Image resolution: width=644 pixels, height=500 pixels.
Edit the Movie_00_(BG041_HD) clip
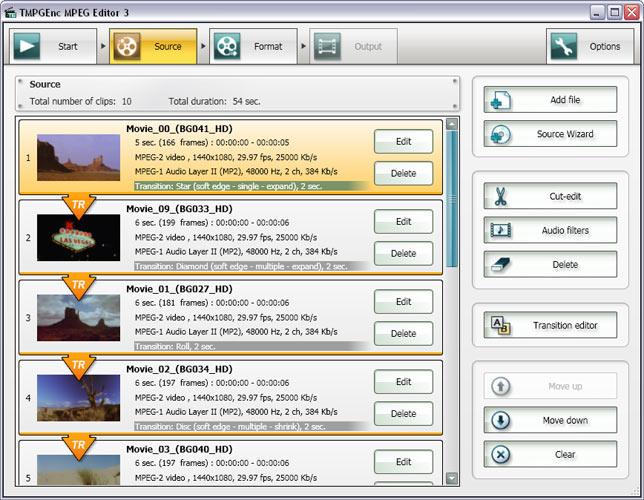tap(403, 142)
